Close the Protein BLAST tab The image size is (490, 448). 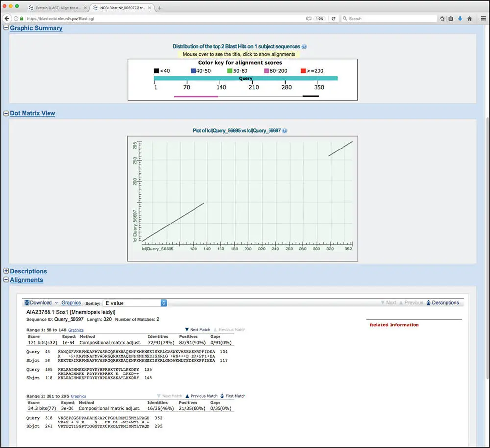tap(85, 8)
